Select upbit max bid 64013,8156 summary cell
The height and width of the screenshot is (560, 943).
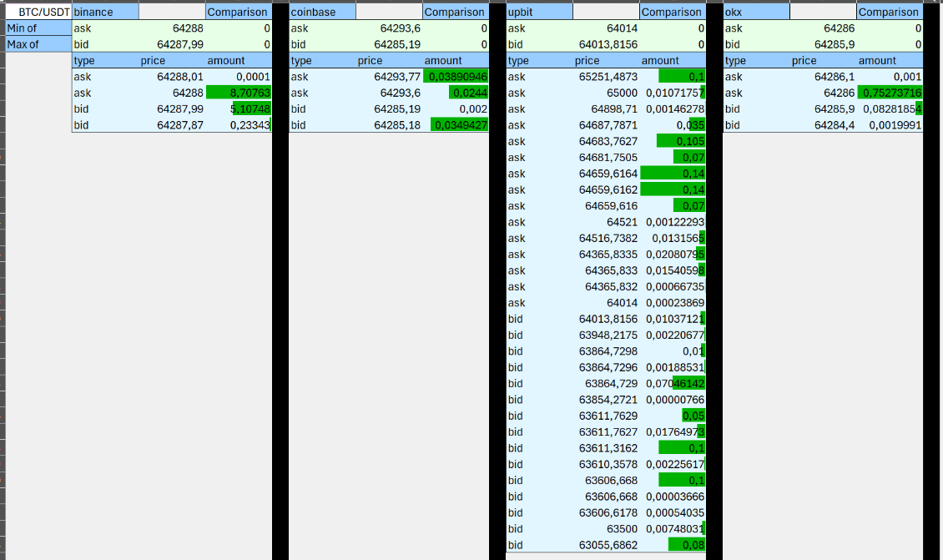pos(606,44)
